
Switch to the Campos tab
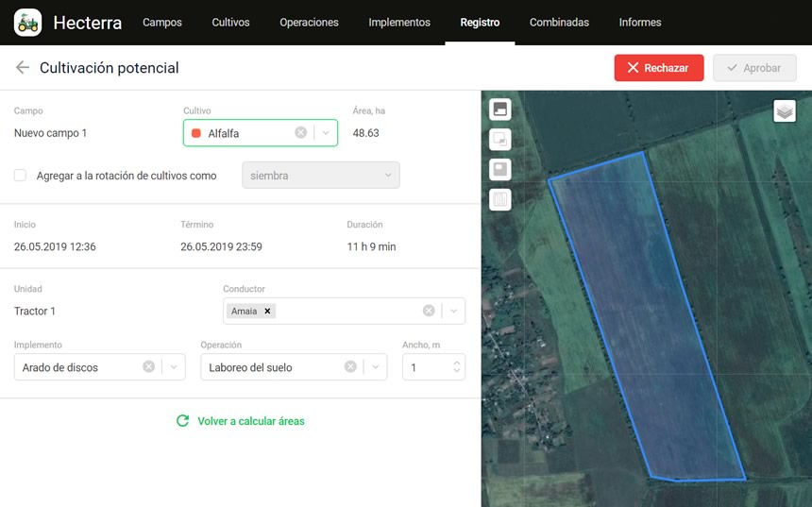click(162, 22)
